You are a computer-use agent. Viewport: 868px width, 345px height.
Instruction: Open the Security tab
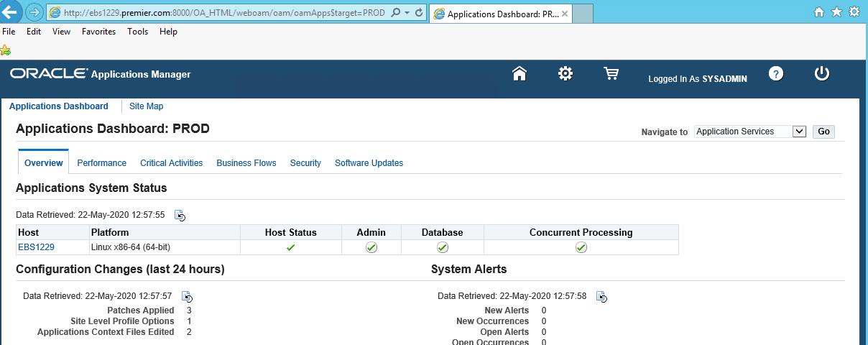[x=305, y=163]
